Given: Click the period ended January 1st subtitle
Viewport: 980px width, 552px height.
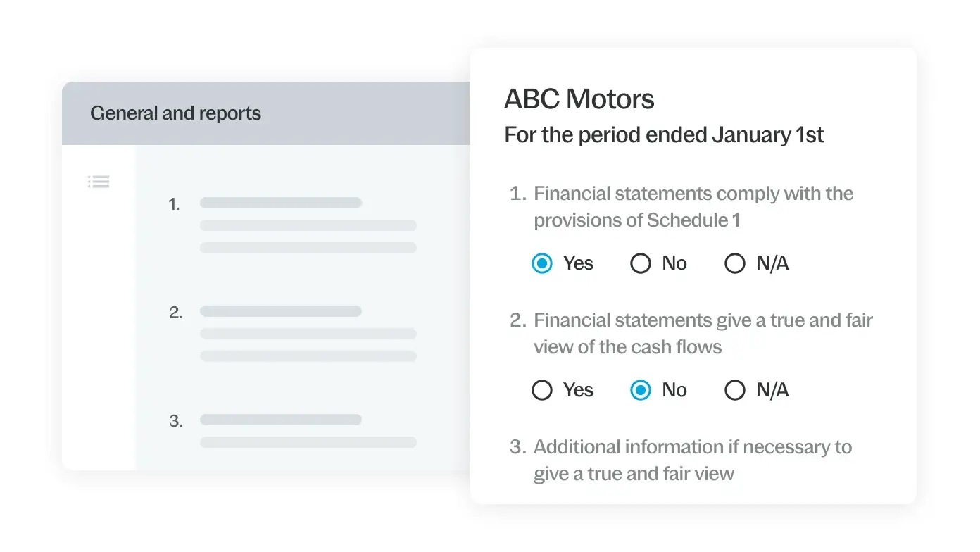Looking at the screenshot, I should click(x=664, y=135).
